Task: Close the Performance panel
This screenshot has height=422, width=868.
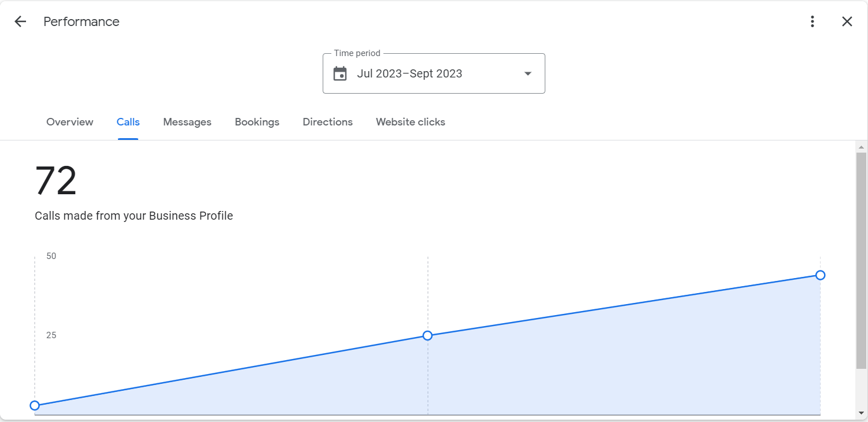Action: coord(847,22)
